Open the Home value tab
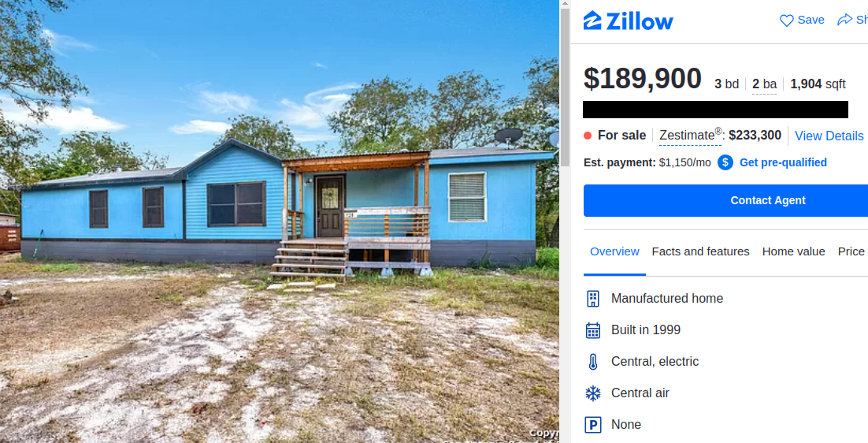Viewport: 868px width, 443px height. point(793,251)
